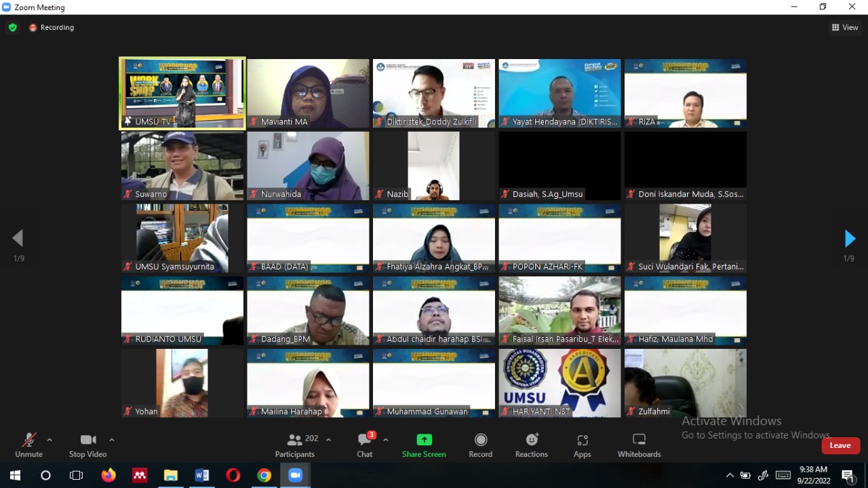Click the battery icon in system tray
Viewport: 868px width, 488px height.
pyautogui.click(x=745, y=475)
